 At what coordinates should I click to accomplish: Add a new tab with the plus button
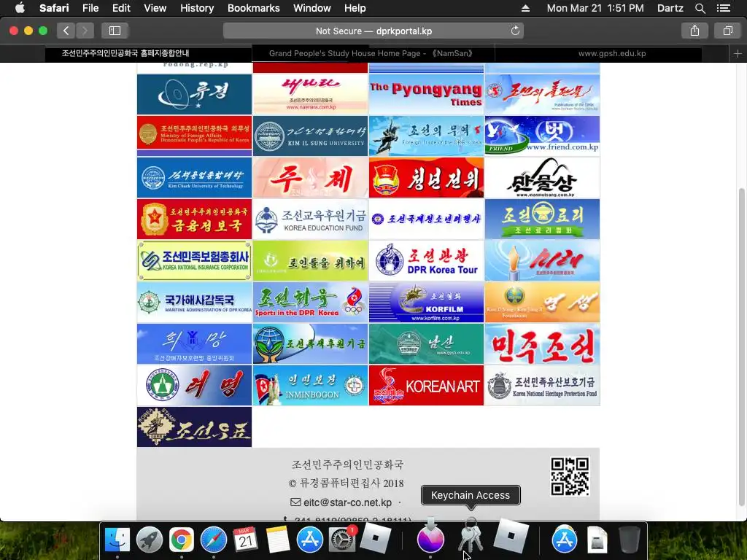(x=738, y=54)
